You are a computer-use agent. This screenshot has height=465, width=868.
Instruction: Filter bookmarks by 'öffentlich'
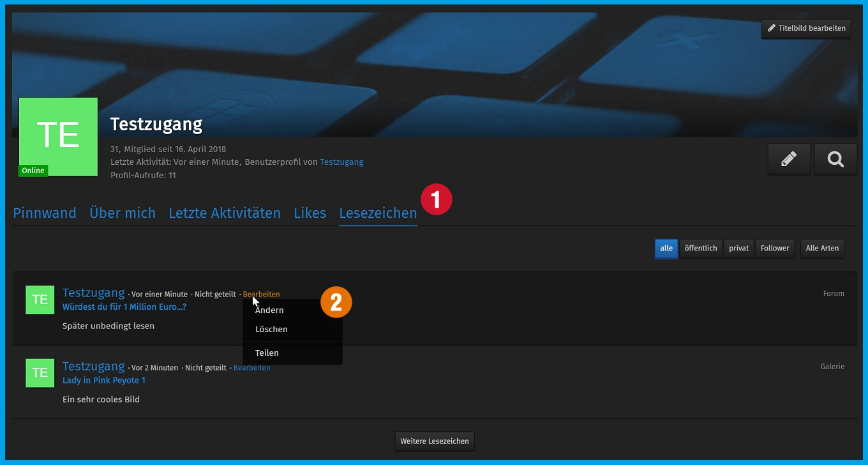click(700, 248)
